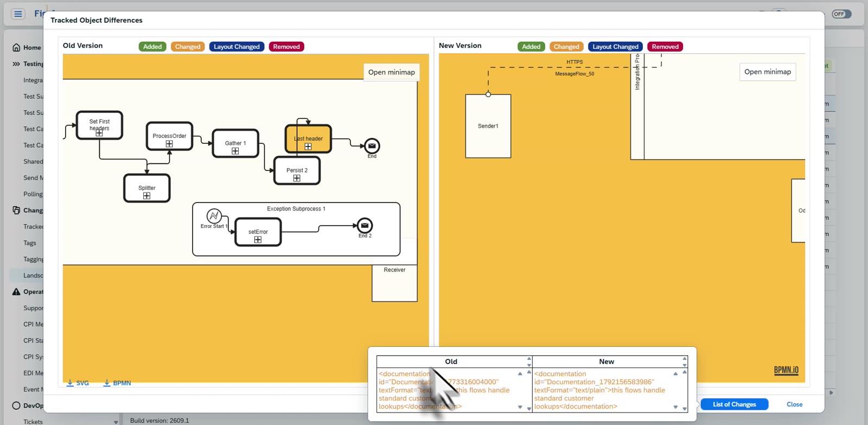Toggle Added filter in Old Version
Viewport: 868px width, 425px height.
pyautogui.click(x=152, y=47)
